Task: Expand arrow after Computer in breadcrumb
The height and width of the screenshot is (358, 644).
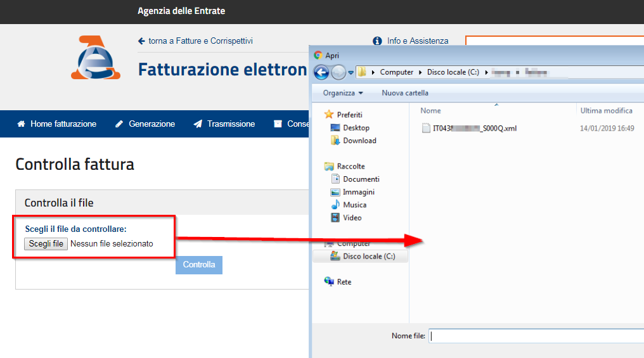Action: [x=420, y=72]
